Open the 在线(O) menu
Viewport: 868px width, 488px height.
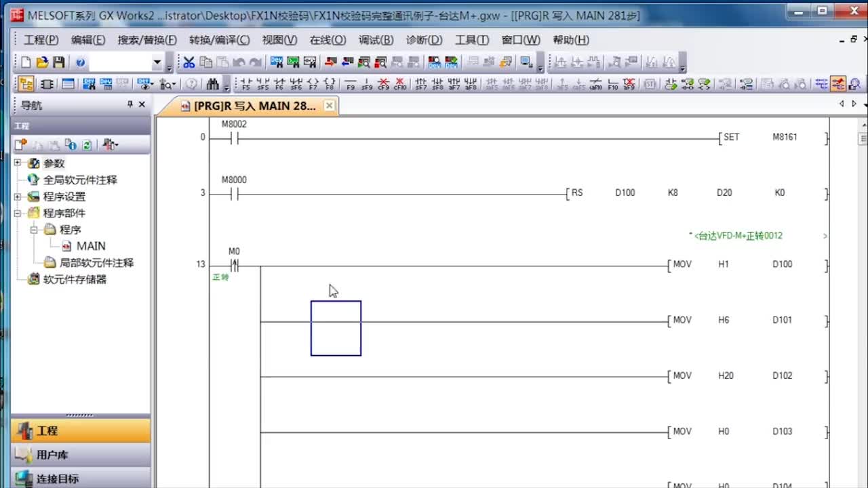(328, 40)
